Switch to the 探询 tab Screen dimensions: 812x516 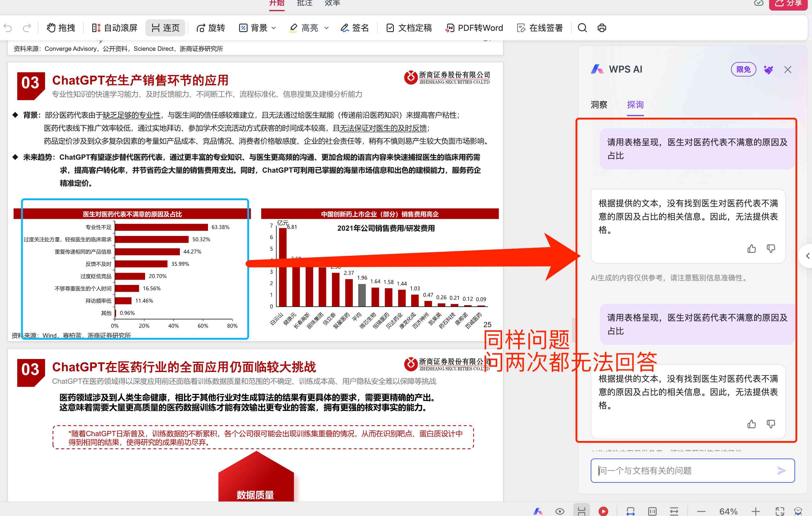pyautogui.click(x=635, y=105)
